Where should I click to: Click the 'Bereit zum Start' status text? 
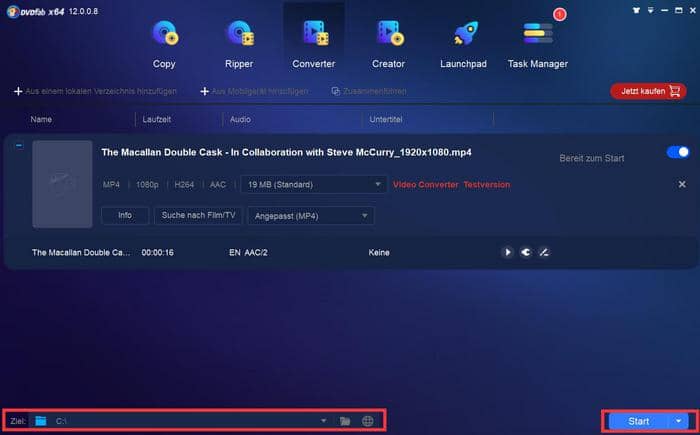point(592,158)
